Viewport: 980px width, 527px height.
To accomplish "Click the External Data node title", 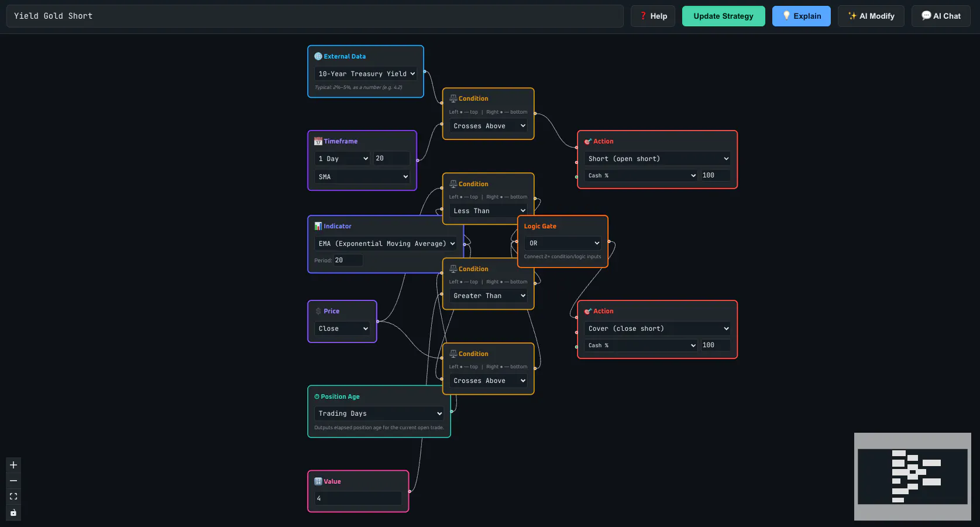I will 345,56.
